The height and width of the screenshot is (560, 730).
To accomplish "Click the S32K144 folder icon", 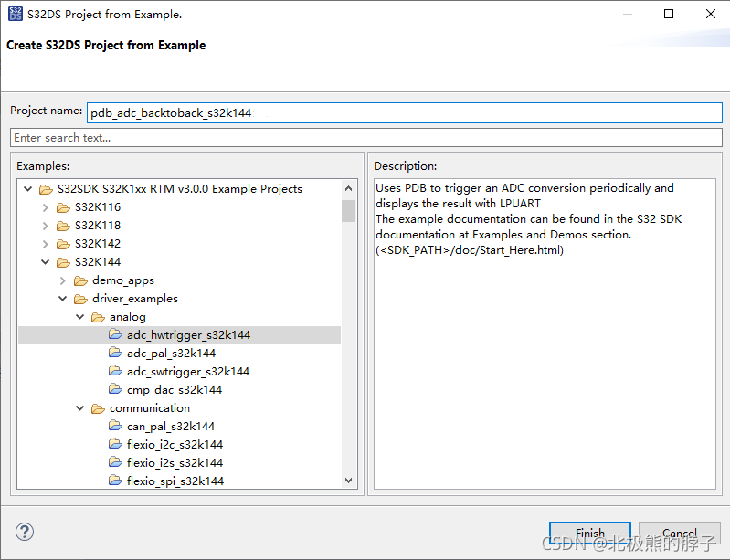I will (63, 262).
